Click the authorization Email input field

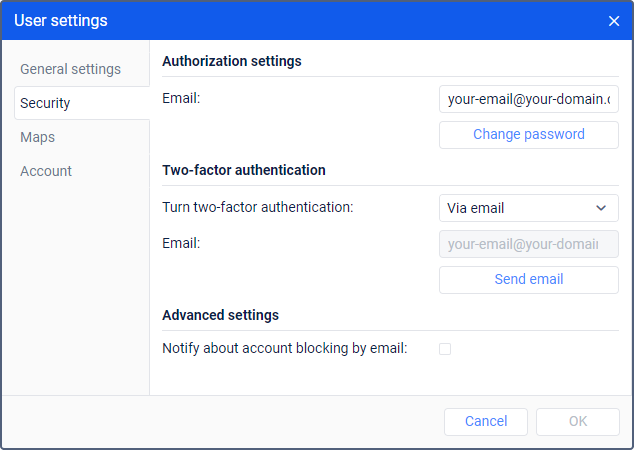tap(528, 99)
